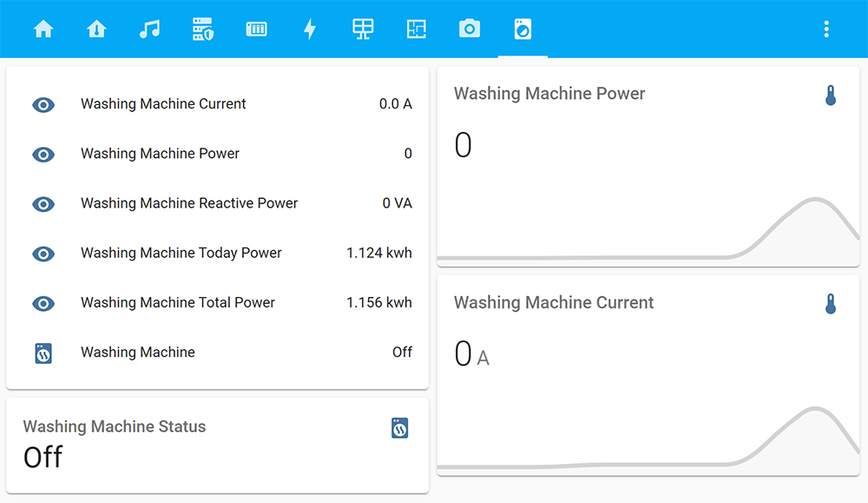Switch to the Home dashboard tab

[x=43, y=28]
